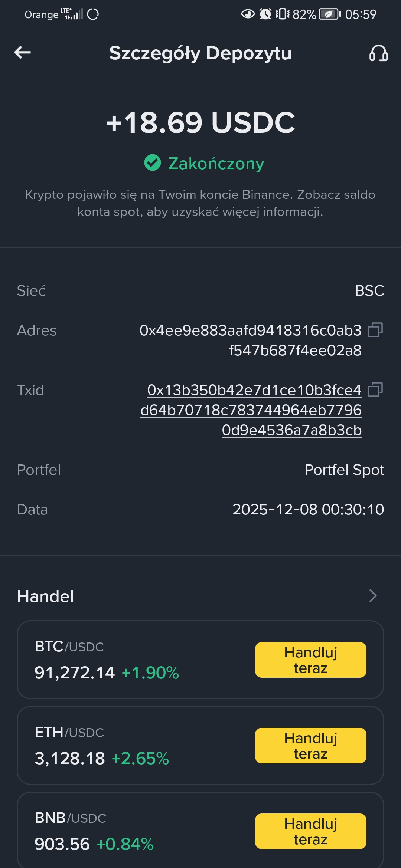Viewport: 401px width, 868px height.
Task: Tap the battery icon in the status bar
Action: point(330,14)
